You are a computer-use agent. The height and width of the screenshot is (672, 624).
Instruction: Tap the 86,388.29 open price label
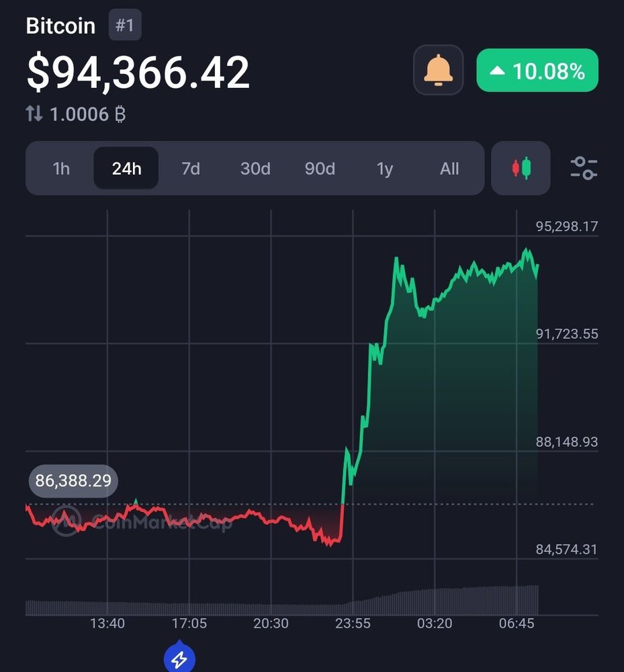coord(73,481)
